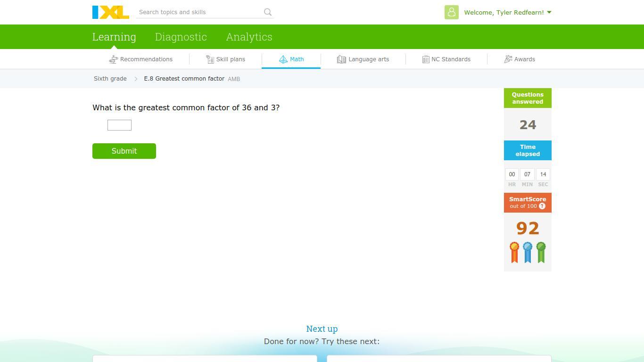The height and width of the screenshot is (362, 644).
Task: Click the gold ribbon medal
Action: [514, 252]
